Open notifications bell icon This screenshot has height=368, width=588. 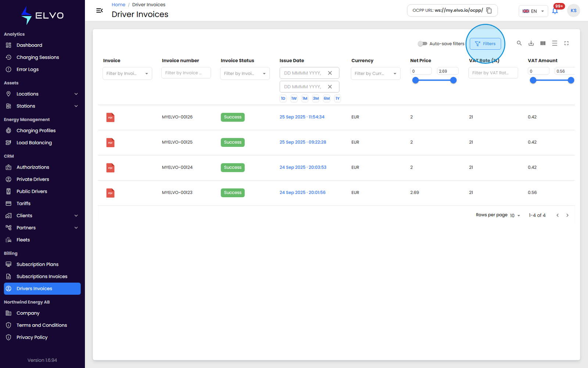click(x=555, y=11)
